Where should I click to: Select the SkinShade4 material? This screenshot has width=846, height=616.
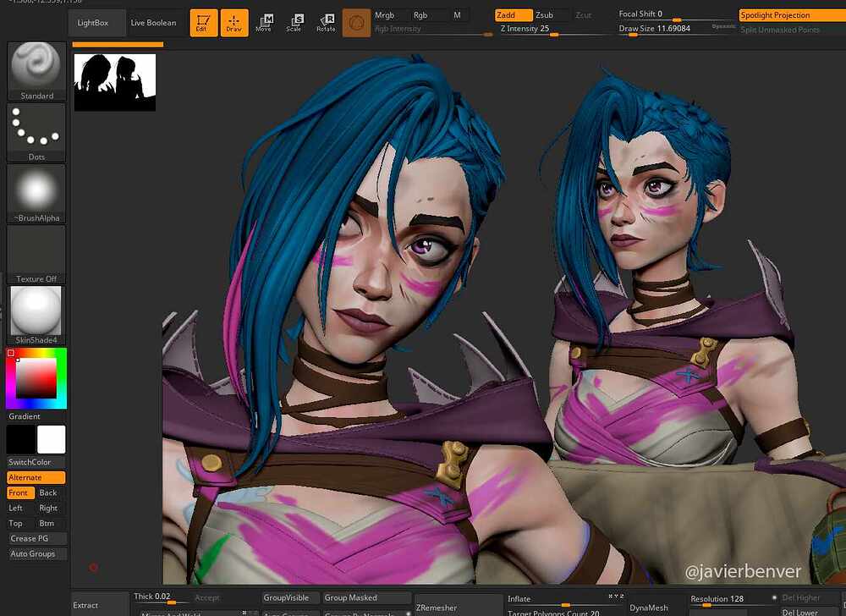pyautogui.click(x=36, y=311)
